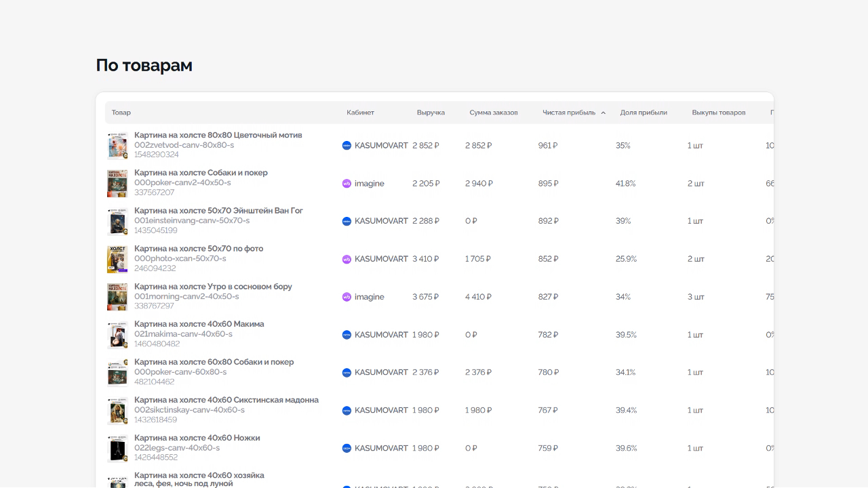
Task: Click Ozon icon in Эйнштейн Ван Гог row
Action: [347, 222]
